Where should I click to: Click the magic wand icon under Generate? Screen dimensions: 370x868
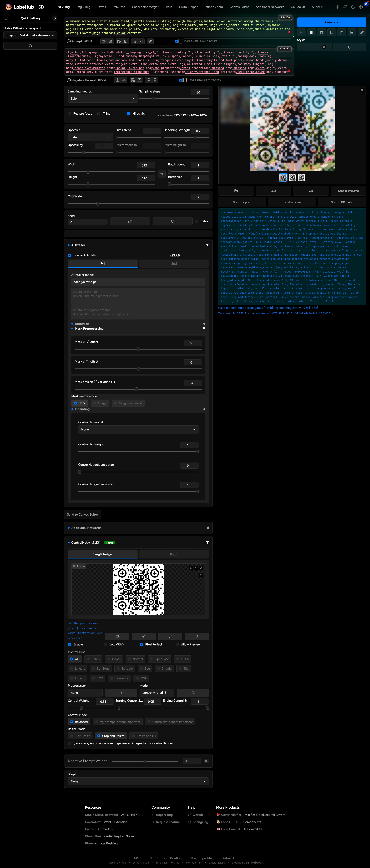(362, 32)
